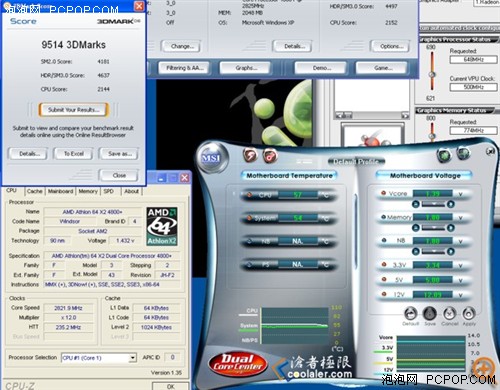Click the OK button in CPU-Z

click(171, 386)
